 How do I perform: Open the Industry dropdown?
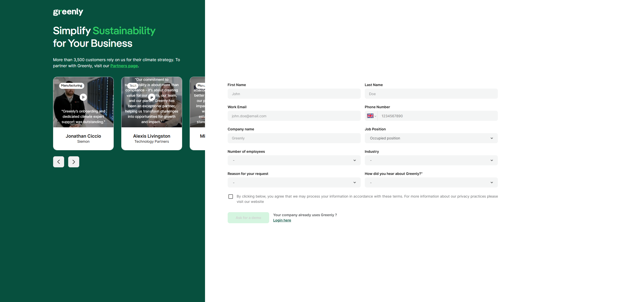(x=431, y=160)
